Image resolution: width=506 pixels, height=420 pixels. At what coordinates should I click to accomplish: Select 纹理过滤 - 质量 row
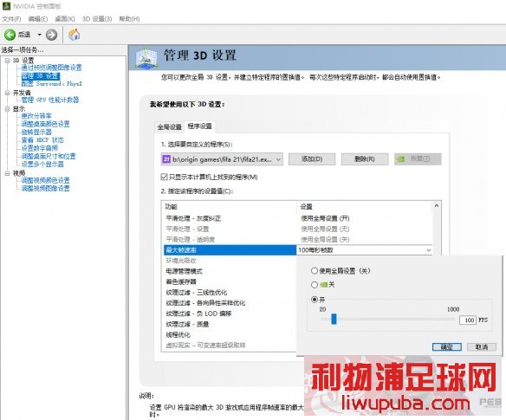(x=230, y=324)
